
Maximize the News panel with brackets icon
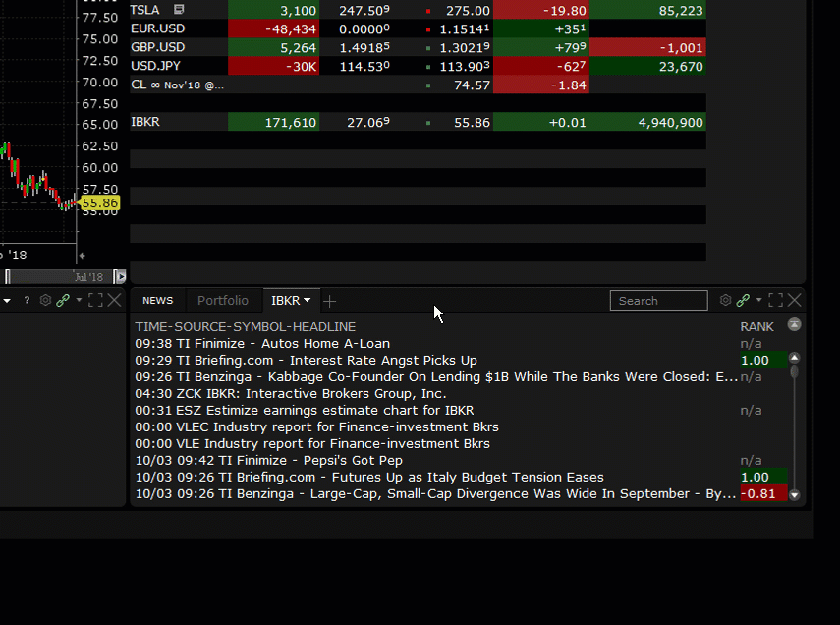tap(776, 300)
